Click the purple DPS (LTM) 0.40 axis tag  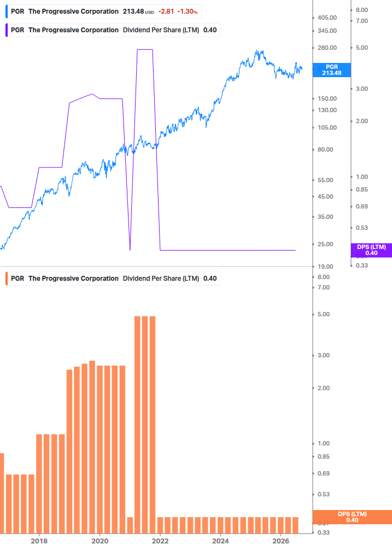point(371,250)
